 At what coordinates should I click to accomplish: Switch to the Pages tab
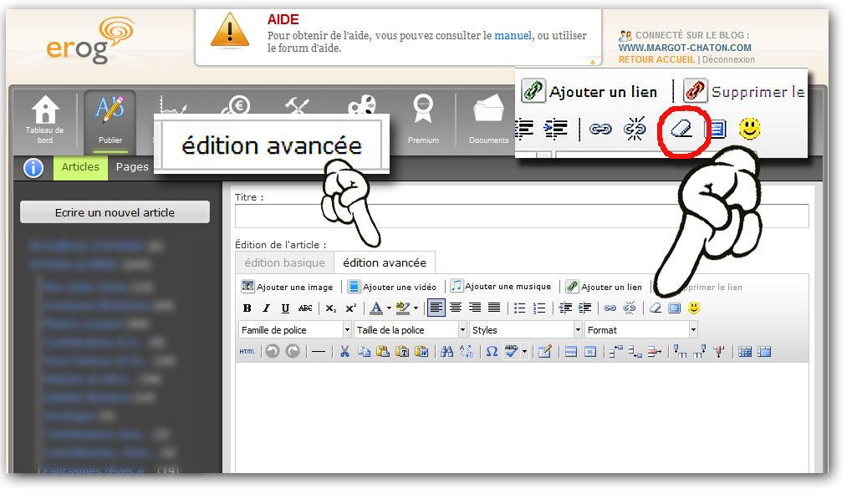tap(132, 166)
